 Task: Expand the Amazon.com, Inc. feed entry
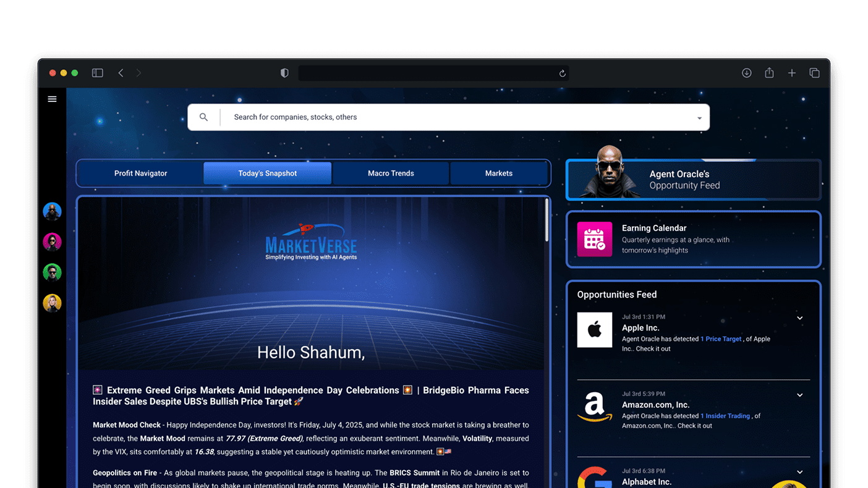tap(799, 395)
